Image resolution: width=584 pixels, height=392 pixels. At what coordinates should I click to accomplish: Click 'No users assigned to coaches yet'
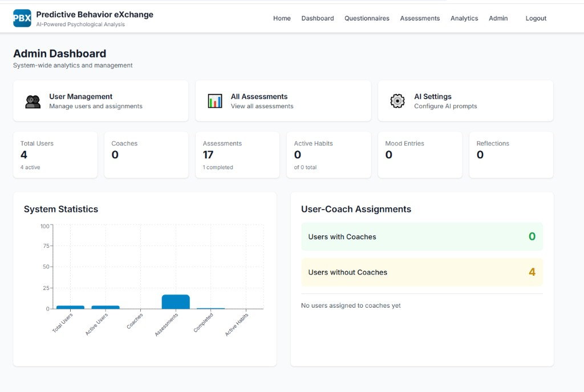[x=351, y=305]
